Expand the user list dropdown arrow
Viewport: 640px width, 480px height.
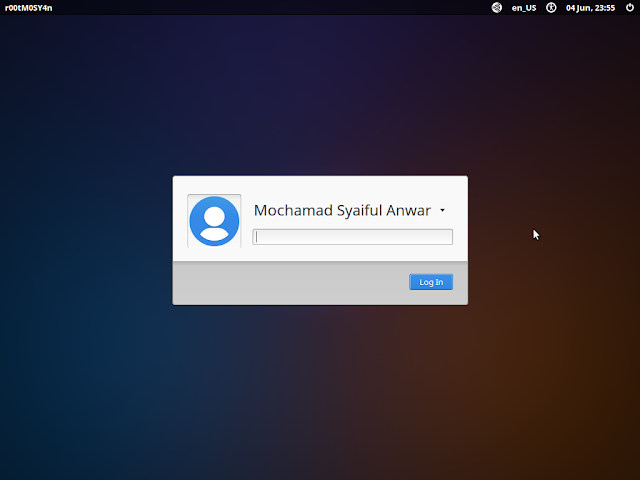pyautogui.click(x=442, y=210)
